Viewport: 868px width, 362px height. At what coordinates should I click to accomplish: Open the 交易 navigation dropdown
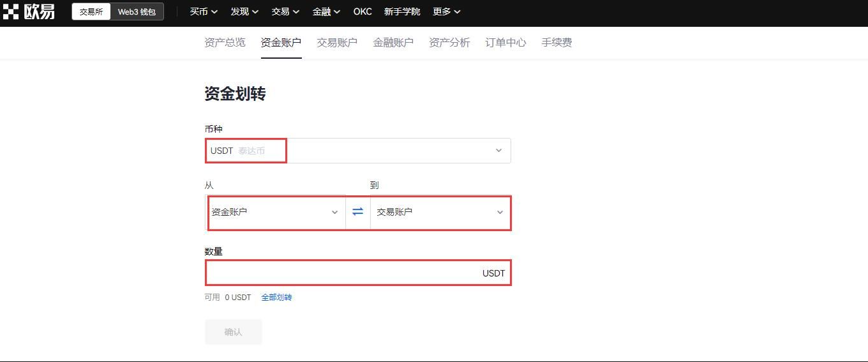point(285,11)
